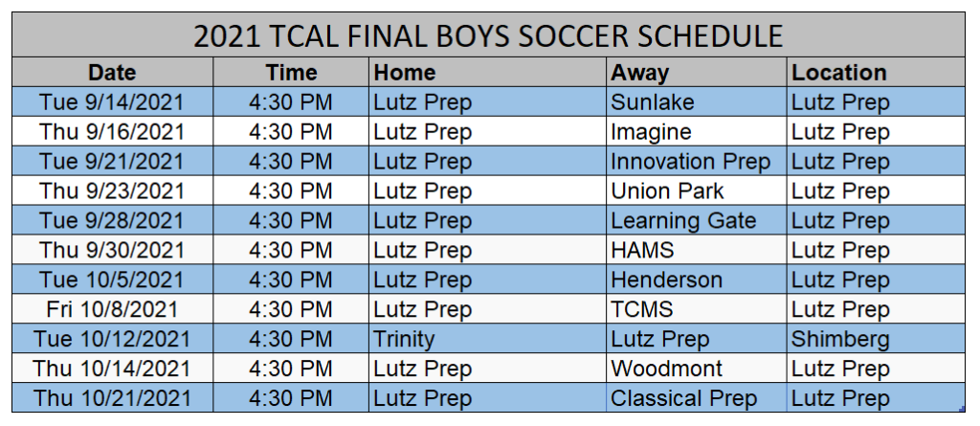Image resolution: width=980 pixels, height=426 pixels.
Task: Click the Location column header
Action: [x=876, y=73]
